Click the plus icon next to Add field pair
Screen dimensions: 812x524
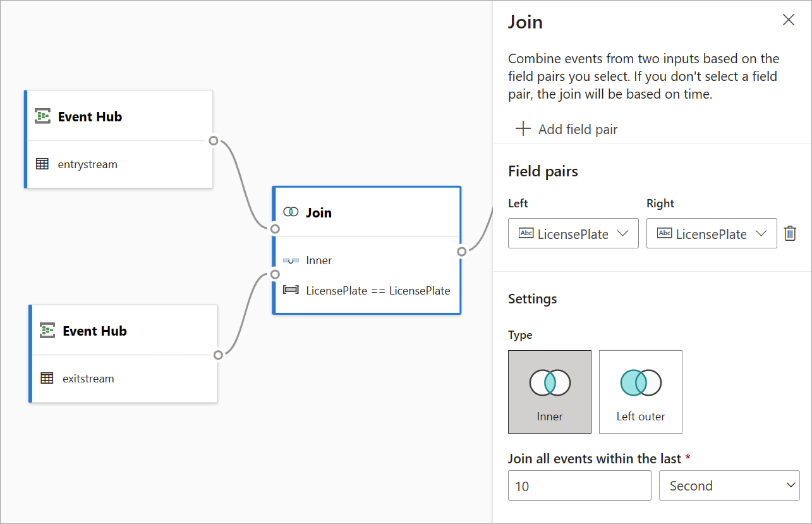tap(523, 128)
